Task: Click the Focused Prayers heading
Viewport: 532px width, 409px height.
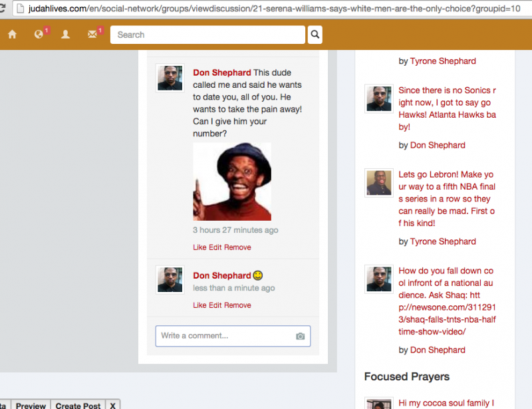Action: [407, 377]
